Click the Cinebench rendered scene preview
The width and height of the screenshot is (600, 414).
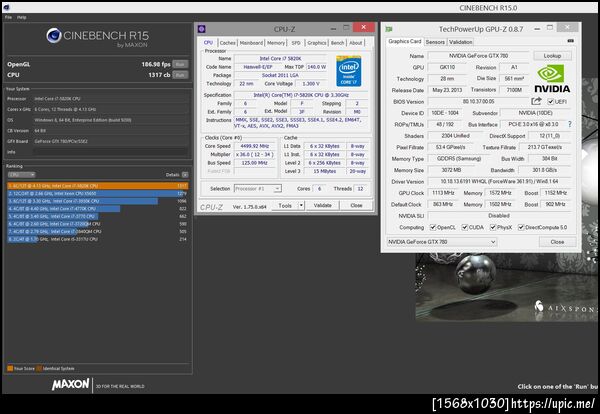tap(506, 287)
